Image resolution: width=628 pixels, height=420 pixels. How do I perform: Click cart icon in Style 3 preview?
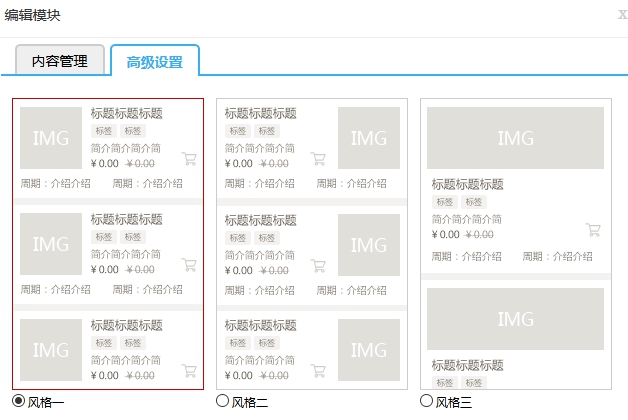(x=593, y=229)
